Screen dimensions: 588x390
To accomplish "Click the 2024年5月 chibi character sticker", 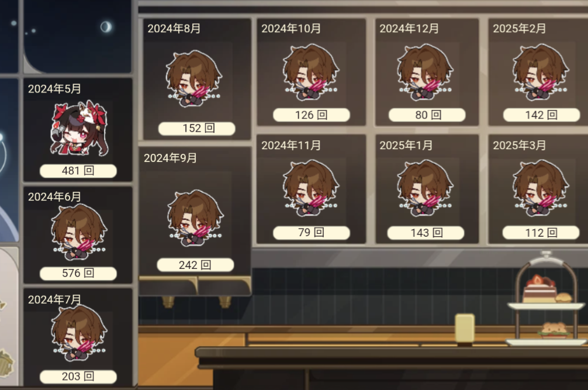I will (79, 128).
